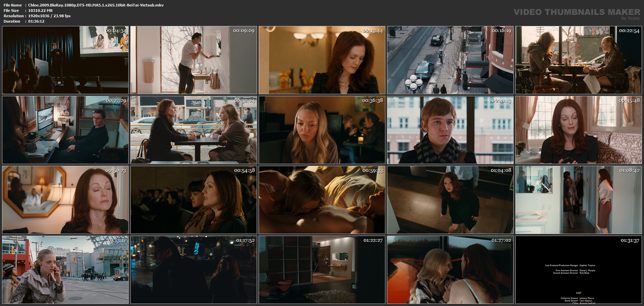Select the interior room frame at 01:22:27
644x306 pixels.
322,270
